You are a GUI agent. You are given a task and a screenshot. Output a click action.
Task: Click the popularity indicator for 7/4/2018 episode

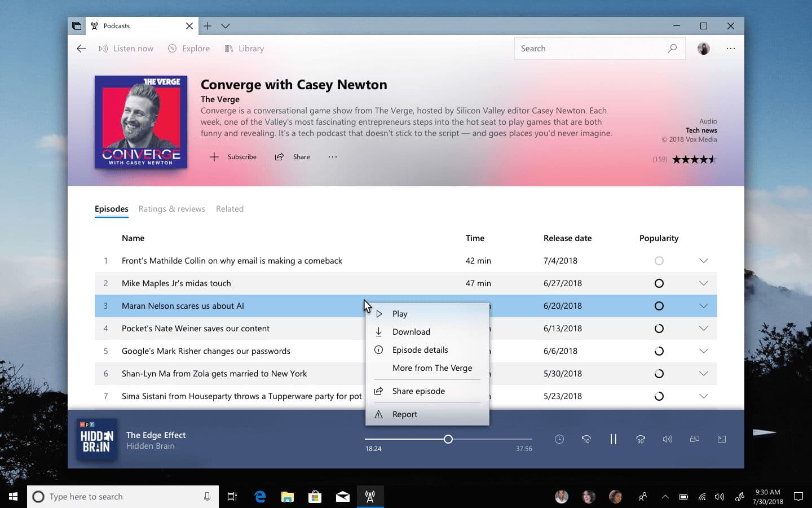(659, 261)
